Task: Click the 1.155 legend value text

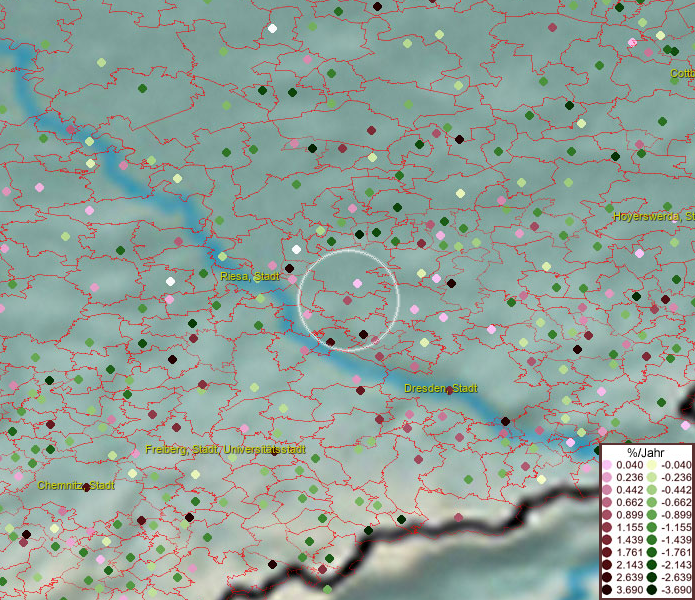Action: pyautogui.click(x=629, y=527)
